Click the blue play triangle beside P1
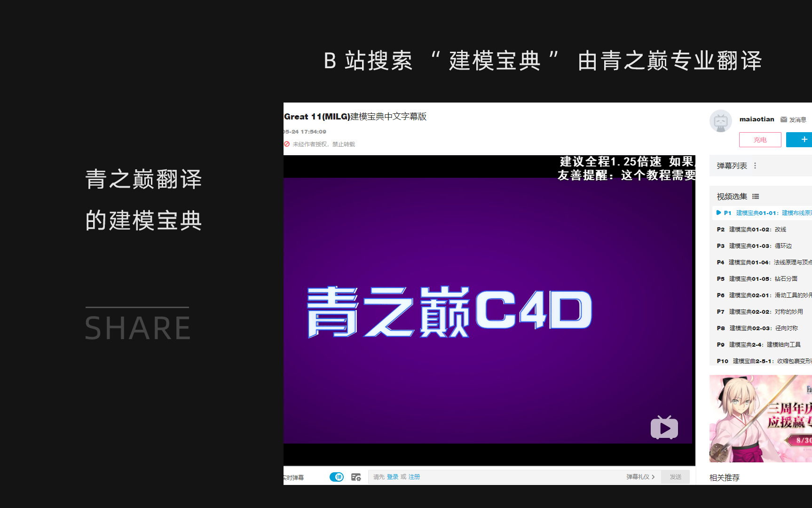The image size is (812, 508). (x=718, y=213)
